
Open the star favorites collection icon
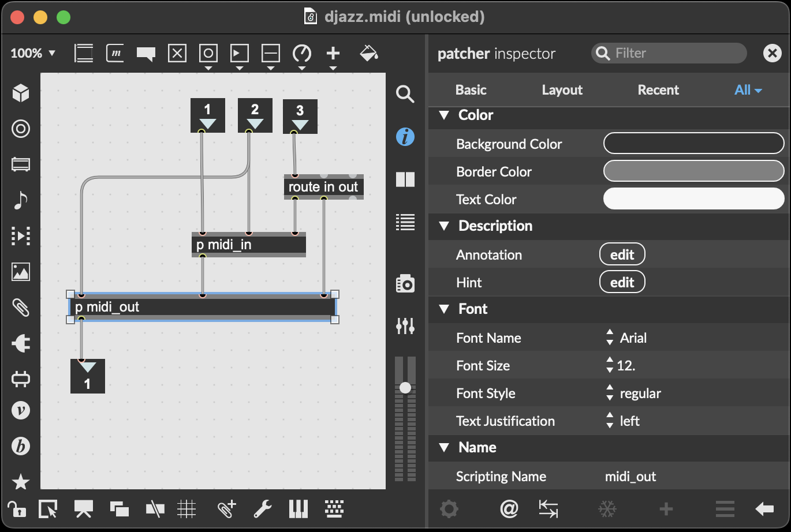tap(21, 481)
